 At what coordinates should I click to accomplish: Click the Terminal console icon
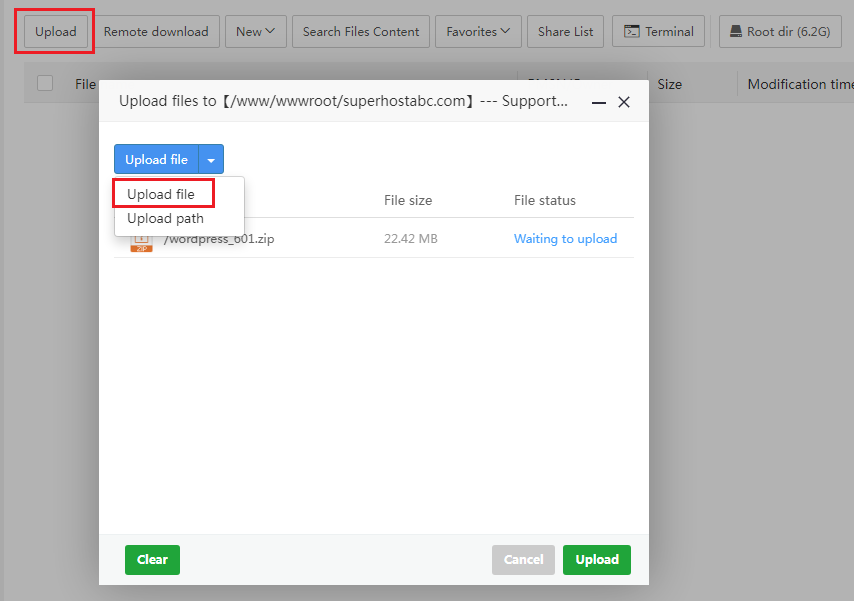(x=632, y=32)
